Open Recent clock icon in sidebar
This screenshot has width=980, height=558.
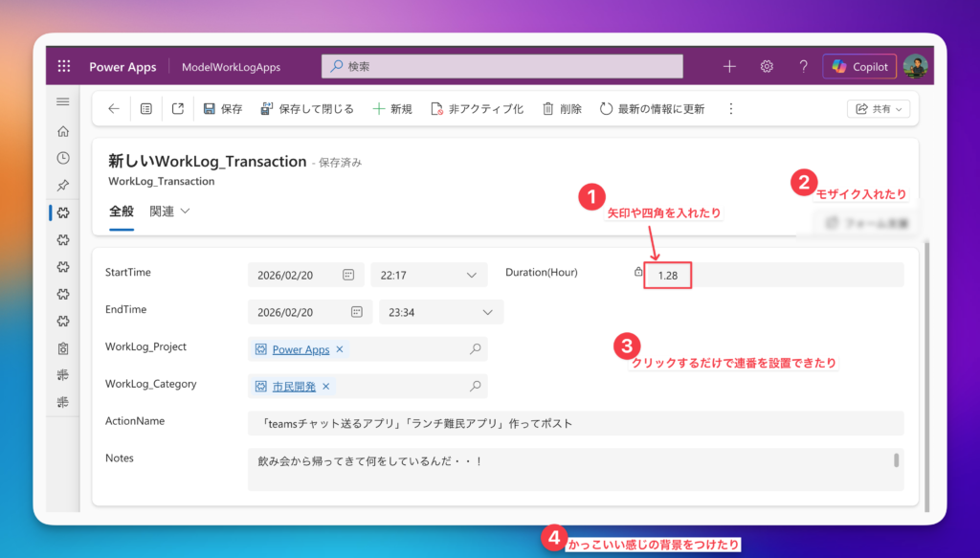63,158
